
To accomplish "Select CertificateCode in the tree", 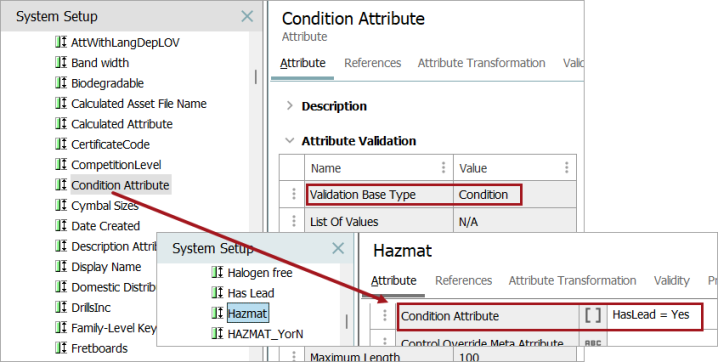I will tap(110, 145).
